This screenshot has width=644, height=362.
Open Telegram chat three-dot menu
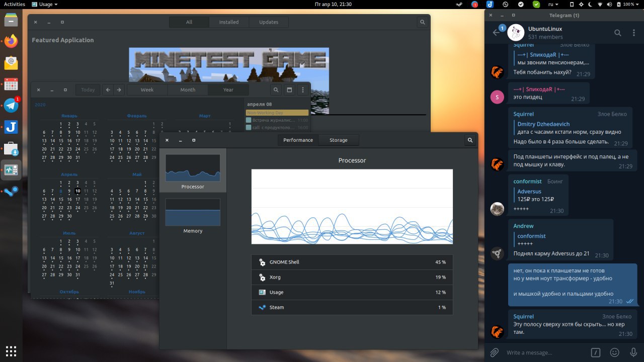point(633,33)
